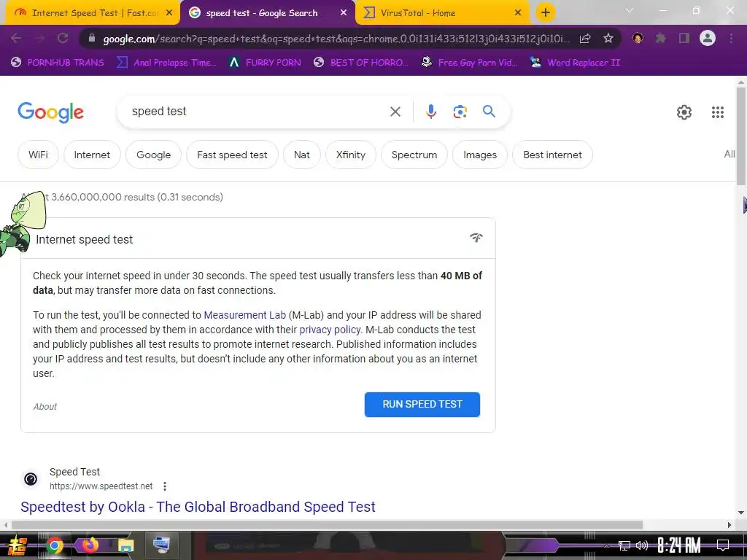Reload the current page
747x560 pixels.
click(x=63, y=38)
